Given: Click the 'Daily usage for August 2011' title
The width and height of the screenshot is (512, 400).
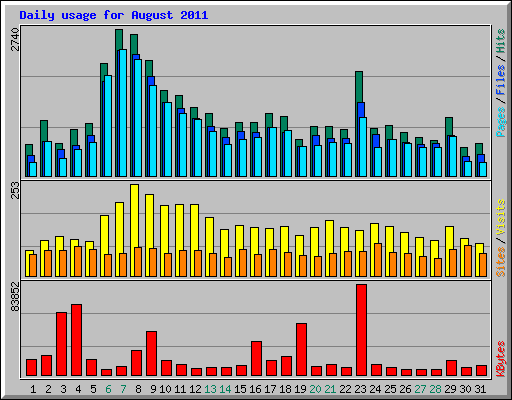Looking at the screenshot, I should pos(114,15).
